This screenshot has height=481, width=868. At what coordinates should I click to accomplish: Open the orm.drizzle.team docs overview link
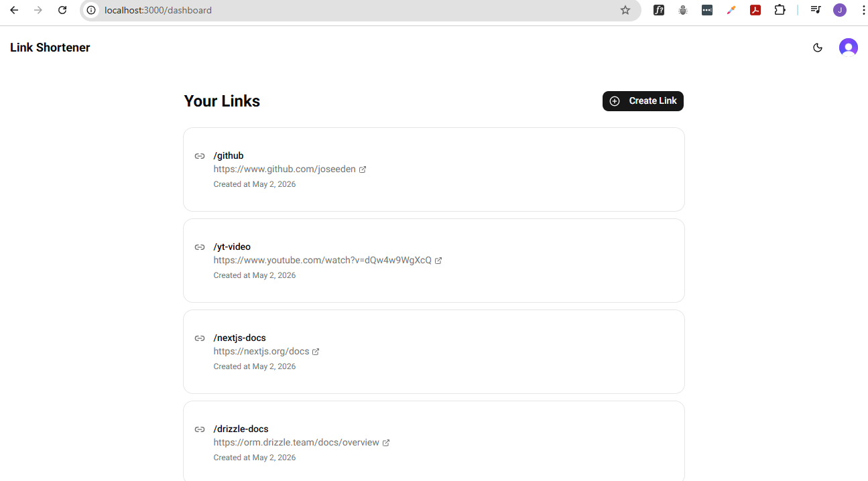click(296, 442)
